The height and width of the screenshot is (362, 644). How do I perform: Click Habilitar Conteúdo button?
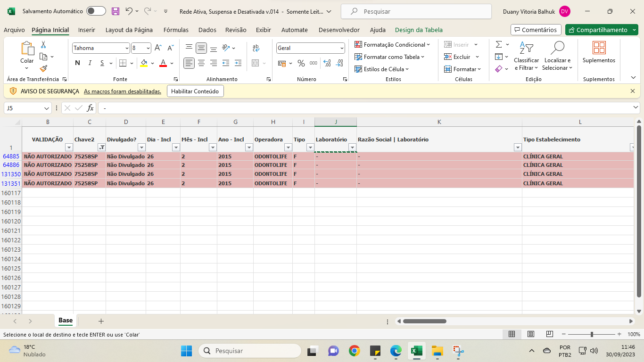[x=195, y=91]
